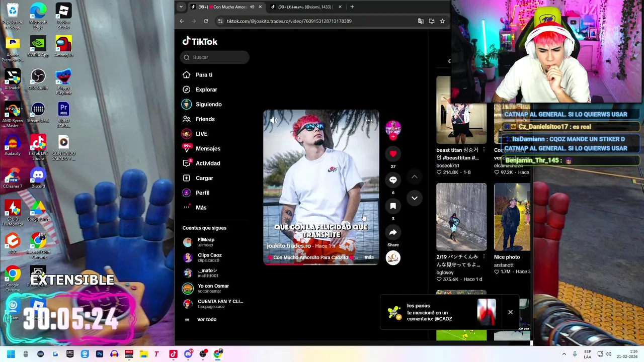
Task: Open the bglovey 2/19 video thumbnail
Action: coord(461,217)
